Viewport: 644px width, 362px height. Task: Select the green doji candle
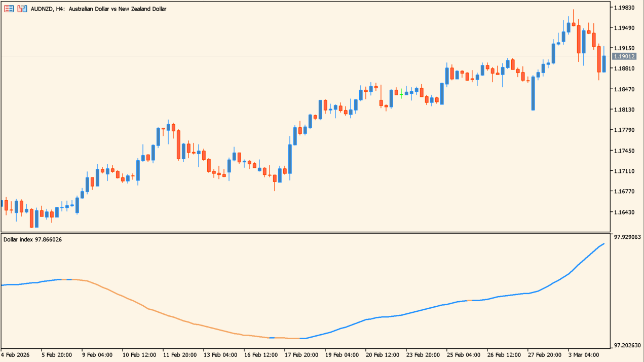click(x=401, y=94)
